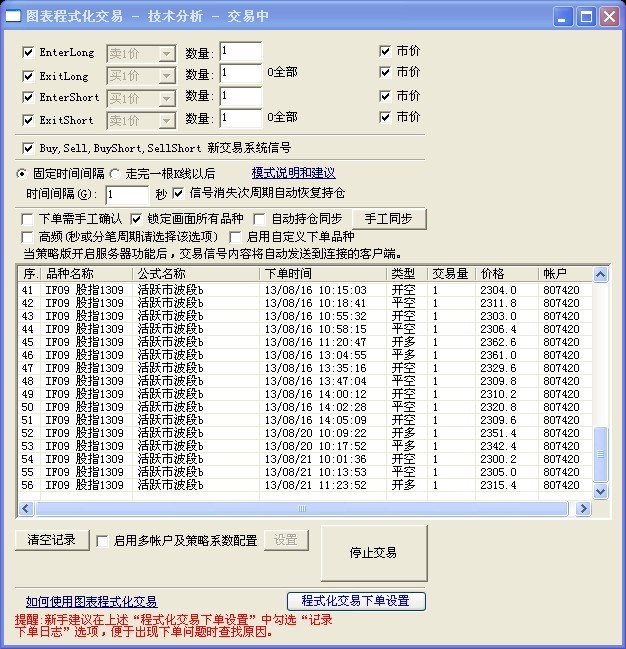626x649 pixels.
Task: Select order row 41 at 10:15:03
Action: tap(306, 290)
